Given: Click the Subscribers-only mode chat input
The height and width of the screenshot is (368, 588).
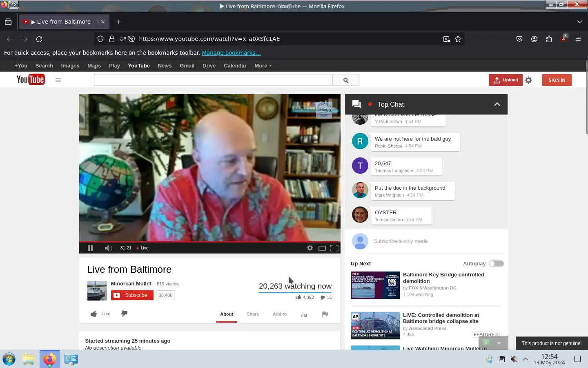Looking at the screenshot, I should coord(401,241).
